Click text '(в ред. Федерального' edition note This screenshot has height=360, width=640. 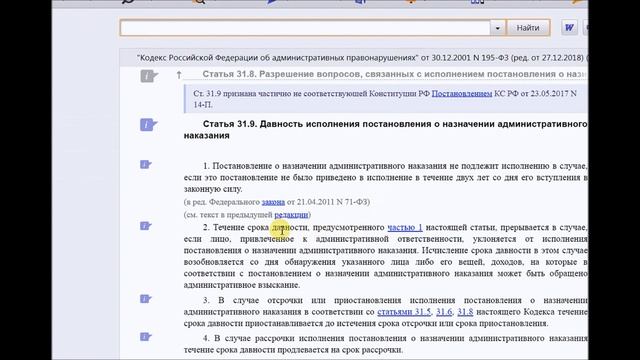[x=277, y=202]
